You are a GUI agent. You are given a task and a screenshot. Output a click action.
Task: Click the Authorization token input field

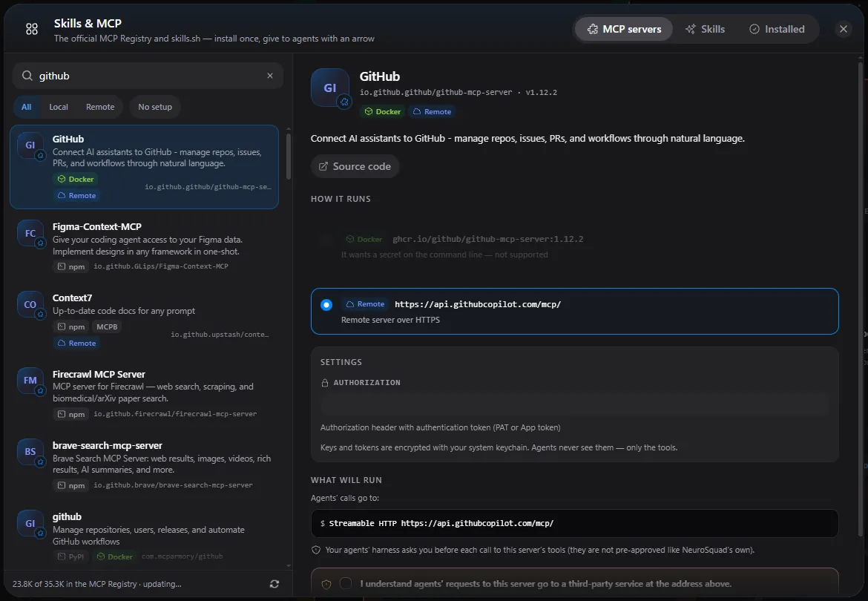click(575, 404)
